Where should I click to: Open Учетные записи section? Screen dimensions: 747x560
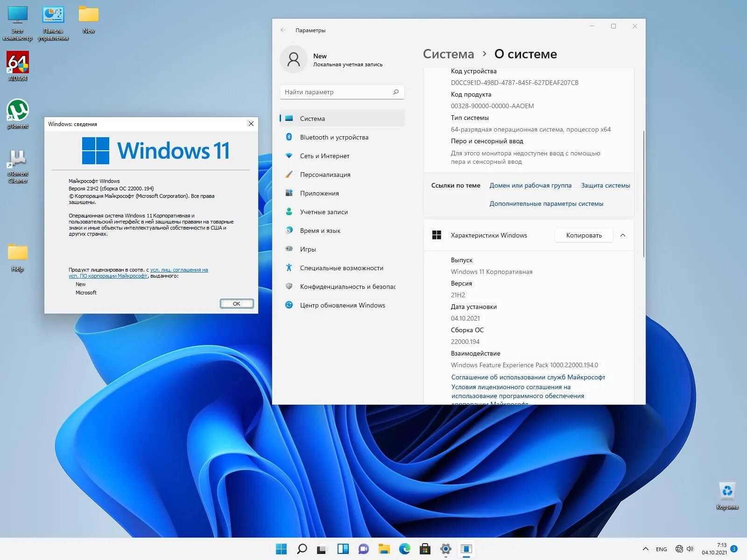(x=342, y=212)
